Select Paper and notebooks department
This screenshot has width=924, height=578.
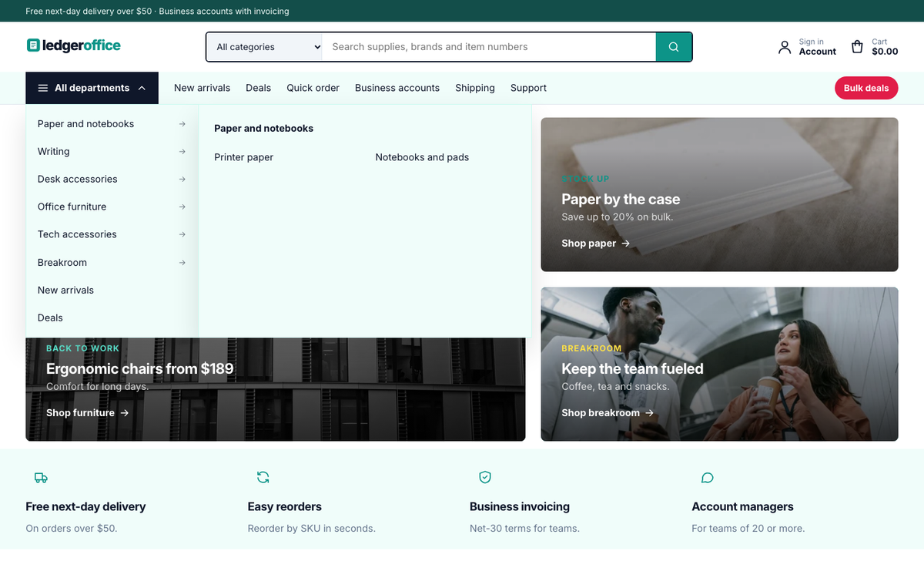(112, 124)
